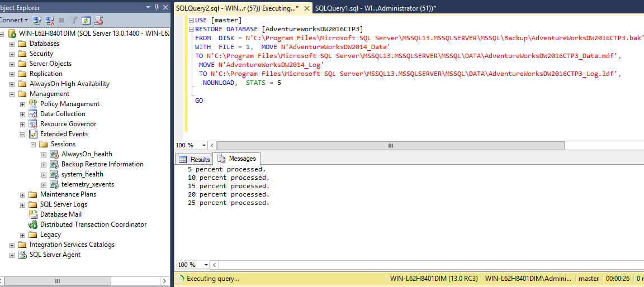This screenshot has width=644, height=287.
Task: Click the Results tab grid icon
Action: [183, 160]
